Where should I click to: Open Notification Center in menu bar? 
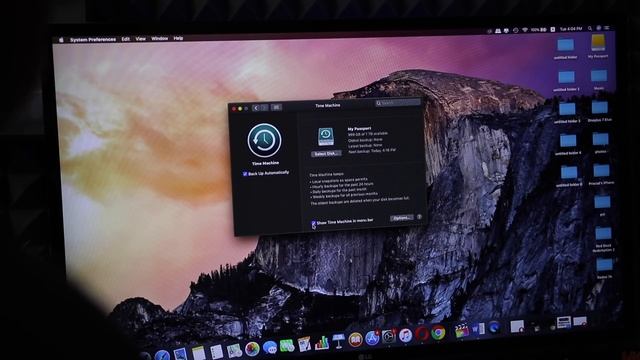click(607, 28)
